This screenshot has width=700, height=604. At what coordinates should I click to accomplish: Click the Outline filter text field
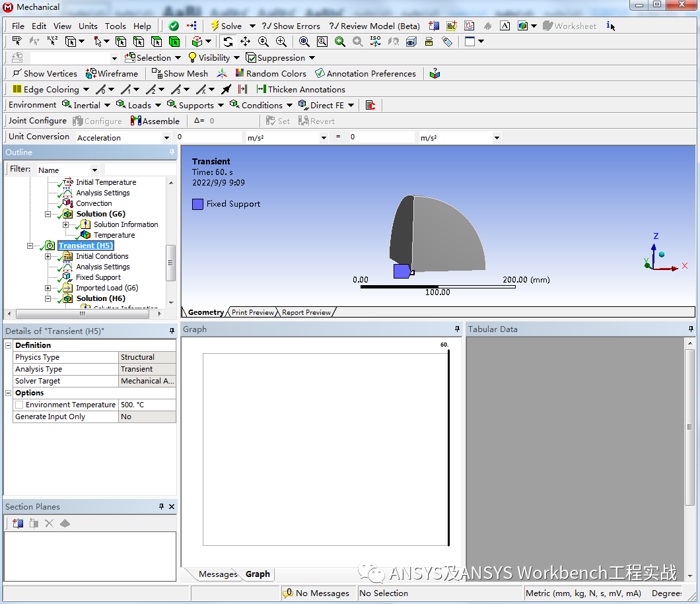[x=140, y=170]
